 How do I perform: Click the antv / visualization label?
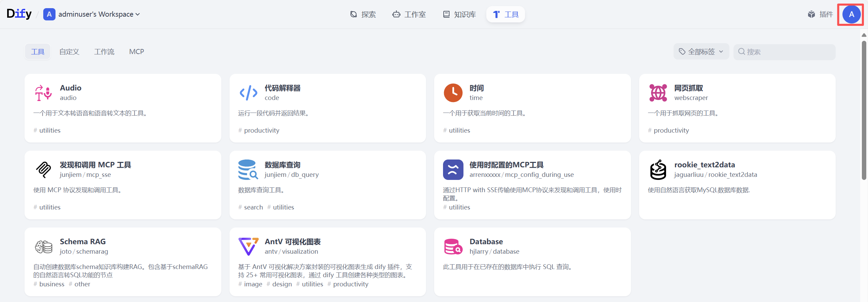(x=291, y=251)
